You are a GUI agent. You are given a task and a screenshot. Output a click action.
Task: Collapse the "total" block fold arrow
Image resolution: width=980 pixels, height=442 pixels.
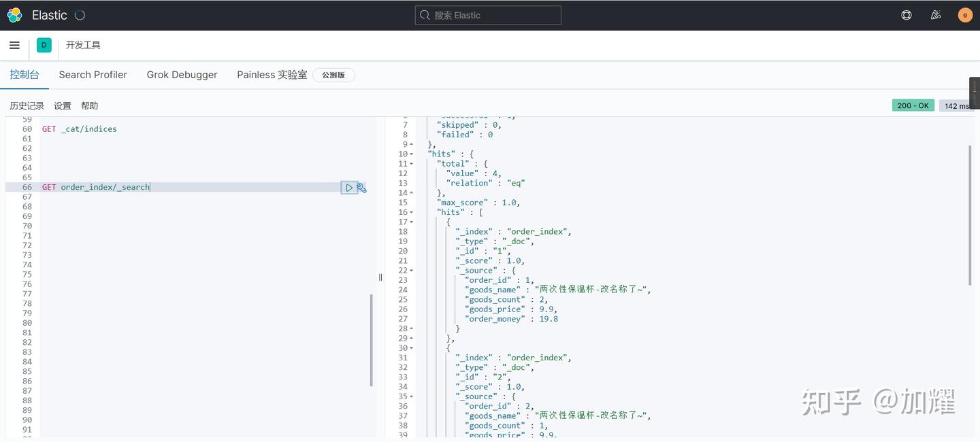(412, 164)
